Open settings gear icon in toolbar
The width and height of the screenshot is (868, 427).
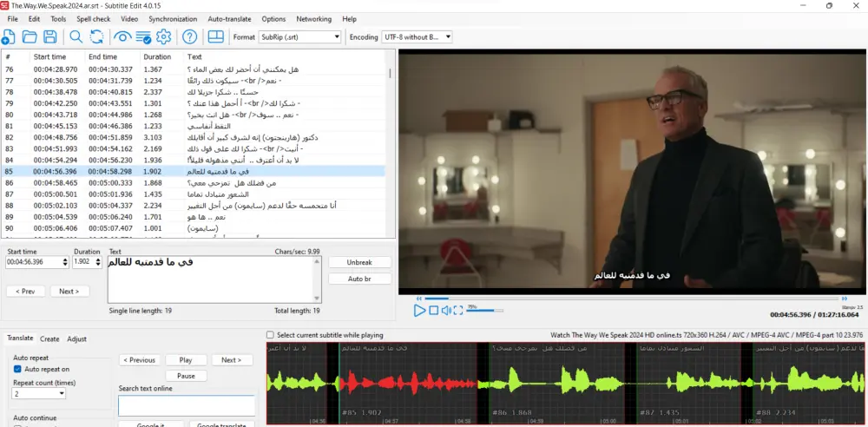pyautogui.click(x=163, y=37)
